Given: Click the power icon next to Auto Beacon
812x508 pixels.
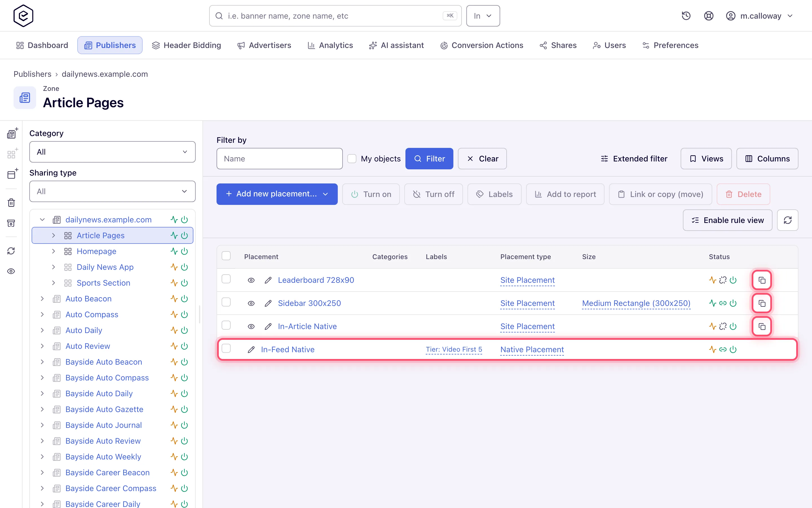Looking at the screenshot, I should pyautogui.click(x=184, y=299).
